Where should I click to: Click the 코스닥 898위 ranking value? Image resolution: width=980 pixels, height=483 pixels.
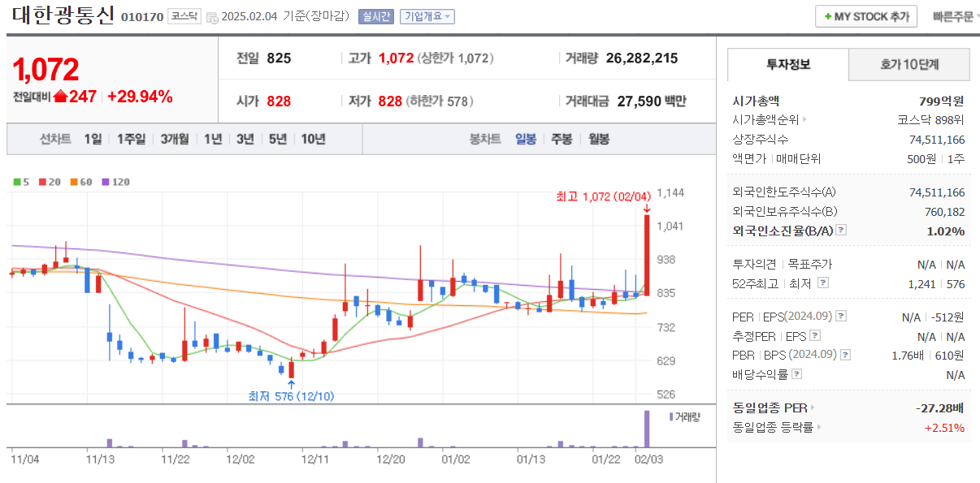point(931,120)
